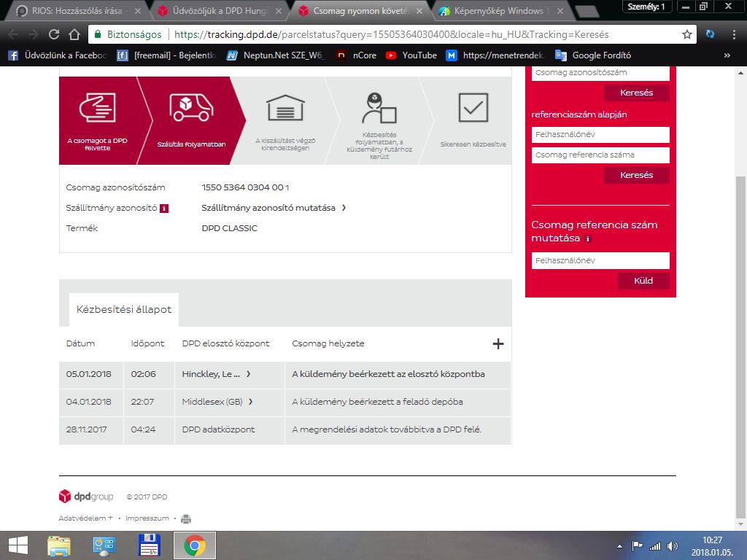Open the Windows Start button
Viewport: 747px width, 560px height.
(x=18, y=545)
